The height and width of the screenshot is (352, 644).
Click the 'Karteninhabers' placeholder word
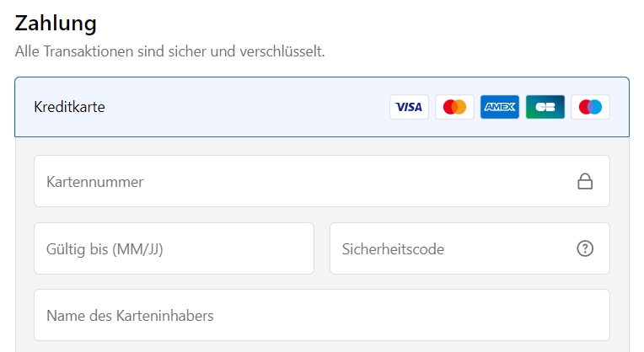pos(164,316)
